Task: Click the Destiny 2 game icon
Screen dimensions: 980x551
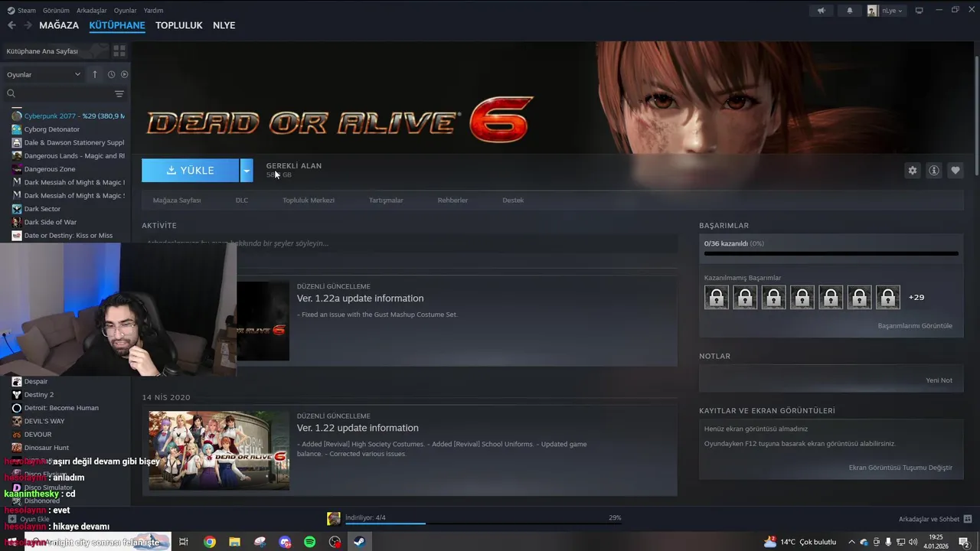Action: (x=17, y=394)
